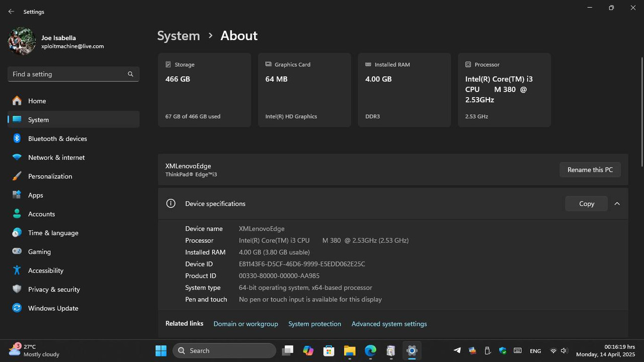Open the Microsoft Store
The image size is (644, 362).
(x=329, y=350)
